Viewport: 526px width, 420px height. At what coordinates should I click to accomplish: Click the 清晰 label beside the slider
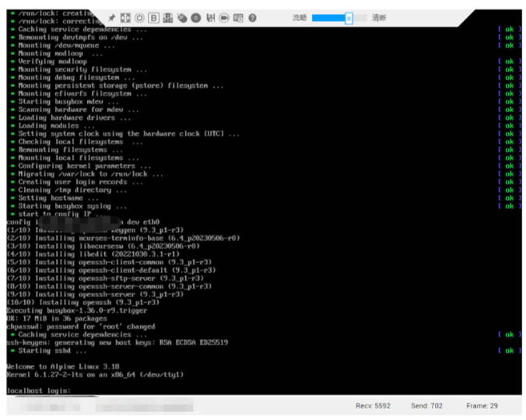point(379,17)
